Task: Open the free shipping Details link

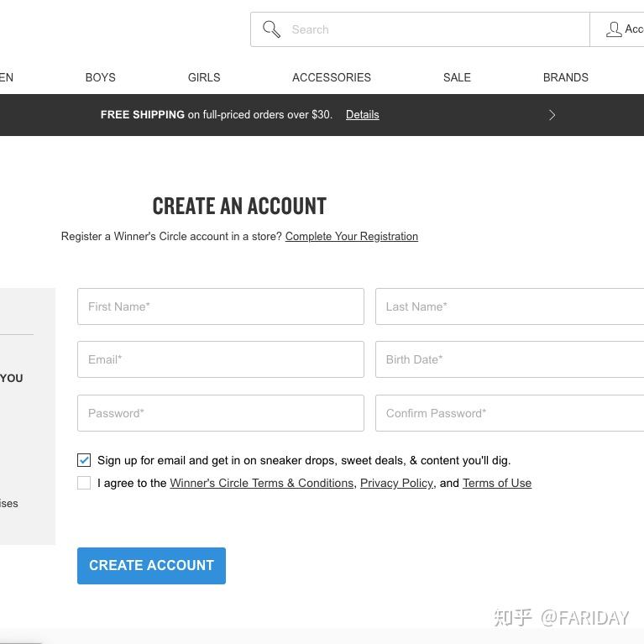Action: [x=362, y=115]
